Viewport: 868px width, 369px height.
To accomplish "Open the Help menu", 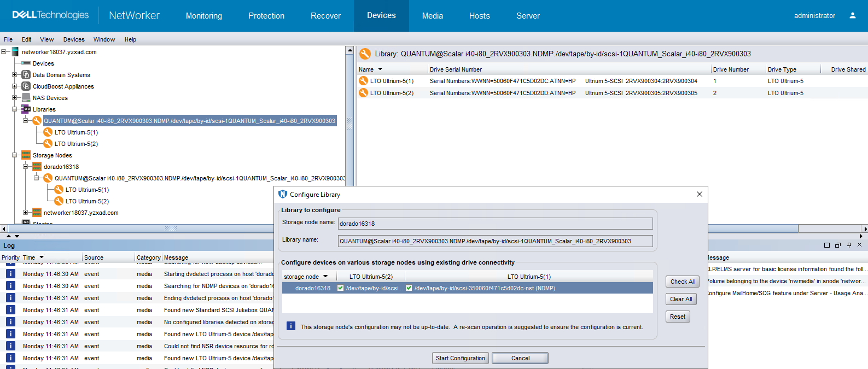I will pos(130,39).
